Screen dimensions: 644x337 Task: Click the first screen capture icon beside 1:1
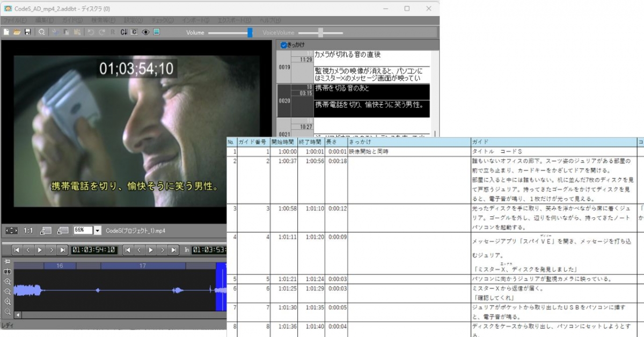[x=46, y=230]
